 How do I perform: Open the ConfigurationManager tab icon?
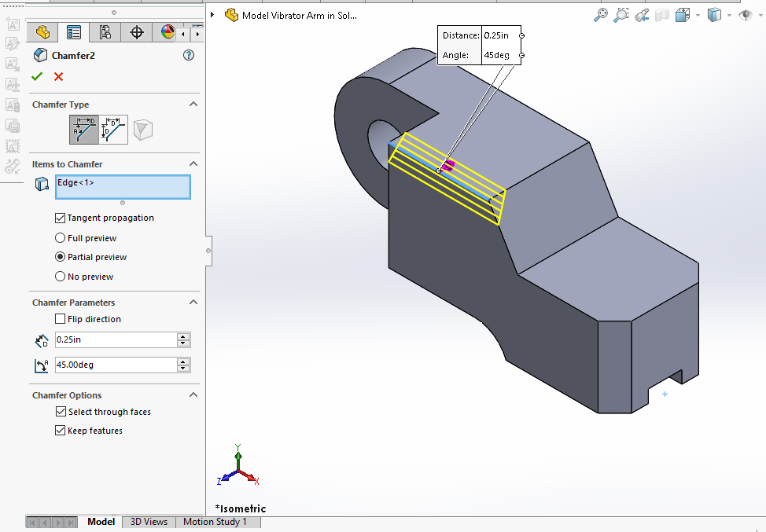coord(105,32)
